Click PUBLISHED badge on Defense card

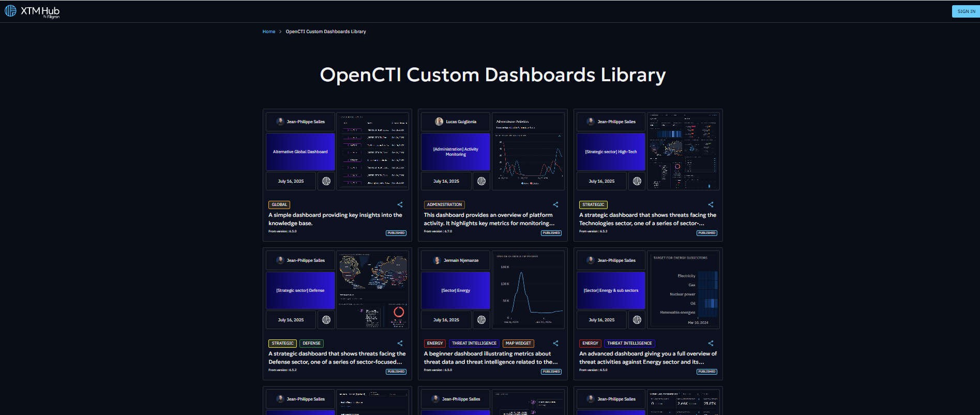click(x=396, y=372)
